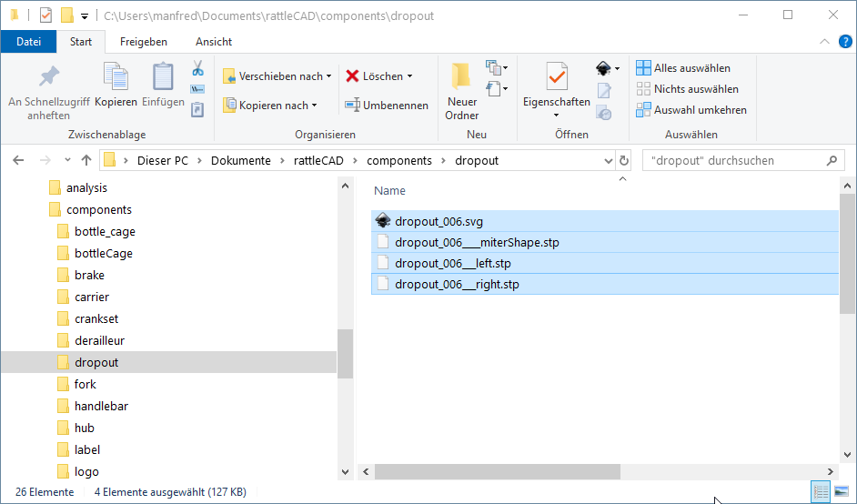Viewport: 857px width, 504px height.
Task: Click refresh button beside address bar
Action: coord(624,161)
